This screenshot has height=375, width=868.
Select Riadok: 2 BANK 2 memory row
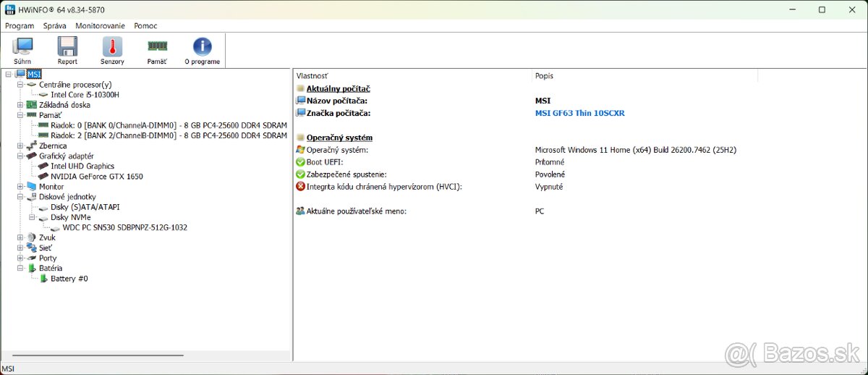coord(169,135)
